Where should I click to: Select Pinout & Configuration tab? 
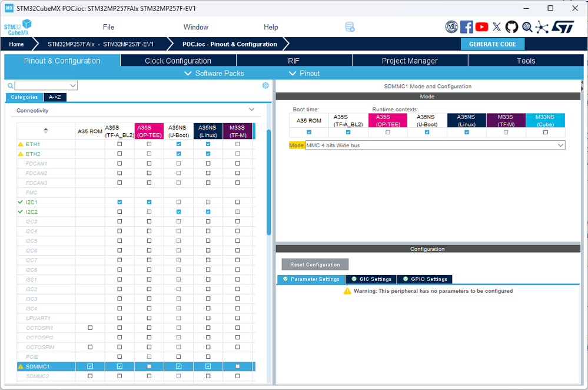click(x=62, y=61)
